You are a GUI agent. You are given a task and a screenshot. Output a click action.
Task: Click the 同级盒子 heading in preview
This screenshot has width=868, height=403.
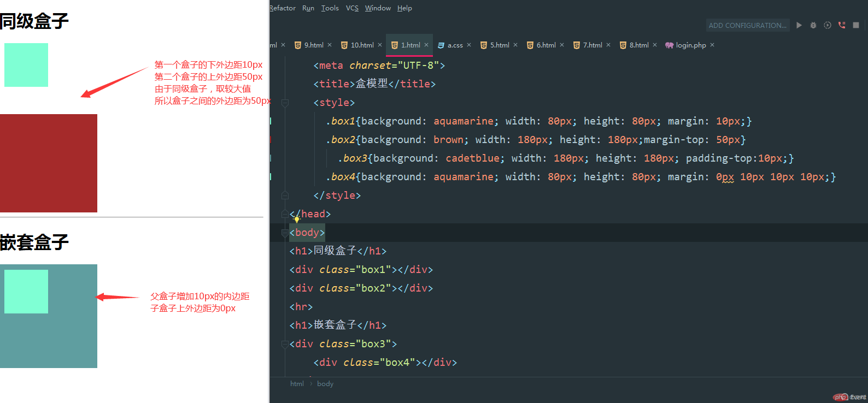[34, 21]
